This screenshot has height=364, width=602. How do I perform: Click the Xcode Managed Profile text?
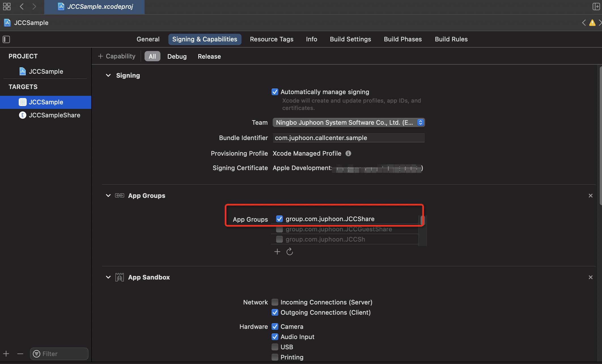(307, 153)
